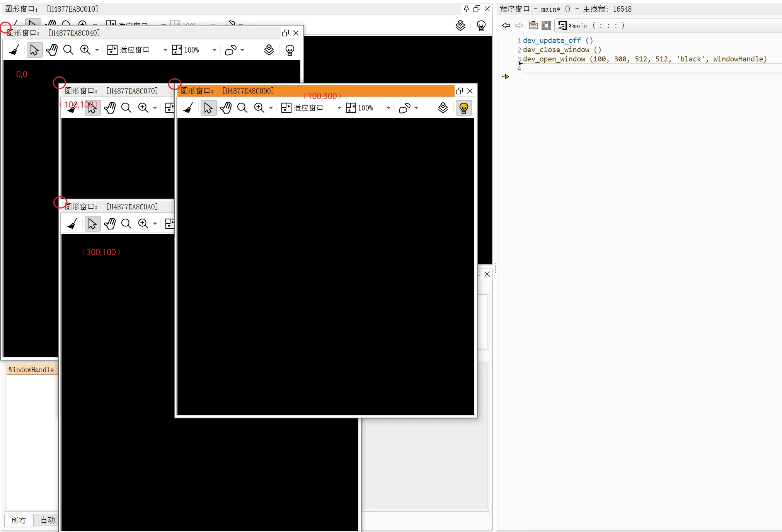Select WindowHandle variable entry

(x=31, y=370)
